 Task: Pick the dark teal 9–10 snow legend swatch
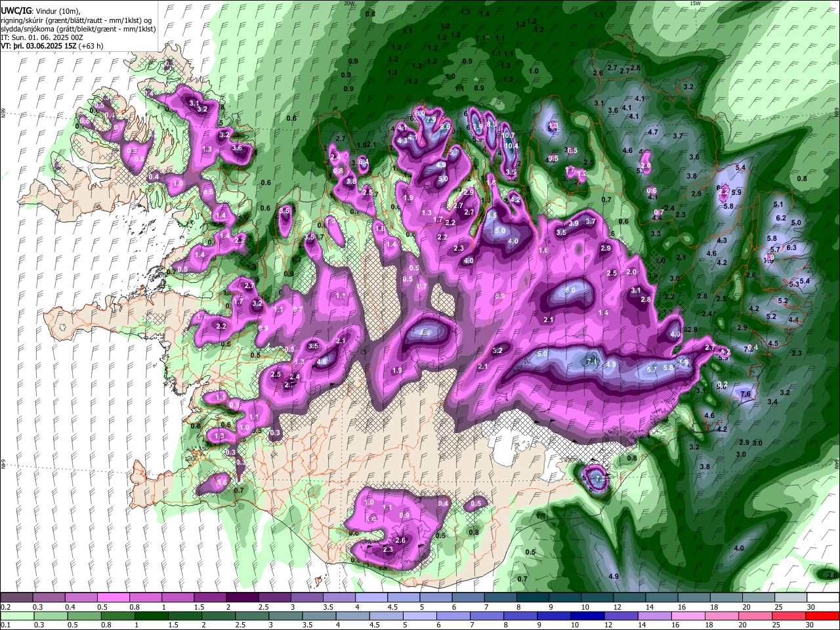tap(566, 597)
